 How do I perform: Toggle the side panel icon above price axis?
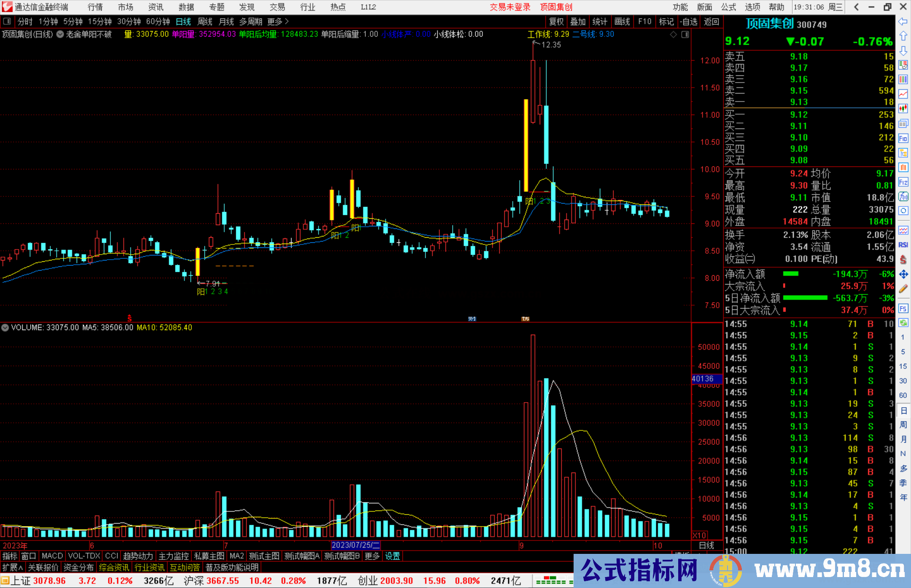(x=685, y=35)
